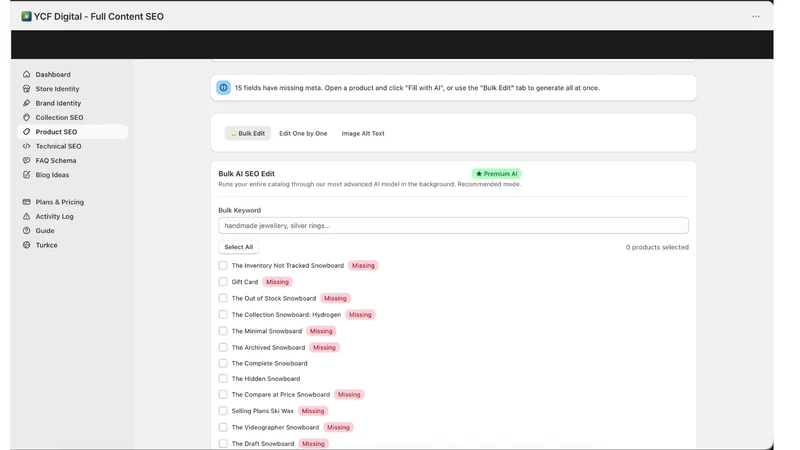Click the Product SEO tag icon

pyautogui.click(x=27, y=132)
